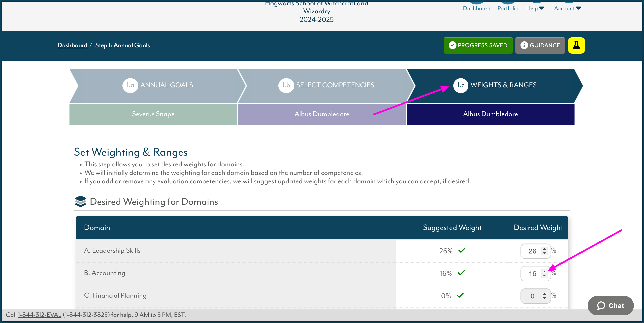644x323 pixels.
Task: Expand the Account dropdown menu
Action: [x=567, y=8]
